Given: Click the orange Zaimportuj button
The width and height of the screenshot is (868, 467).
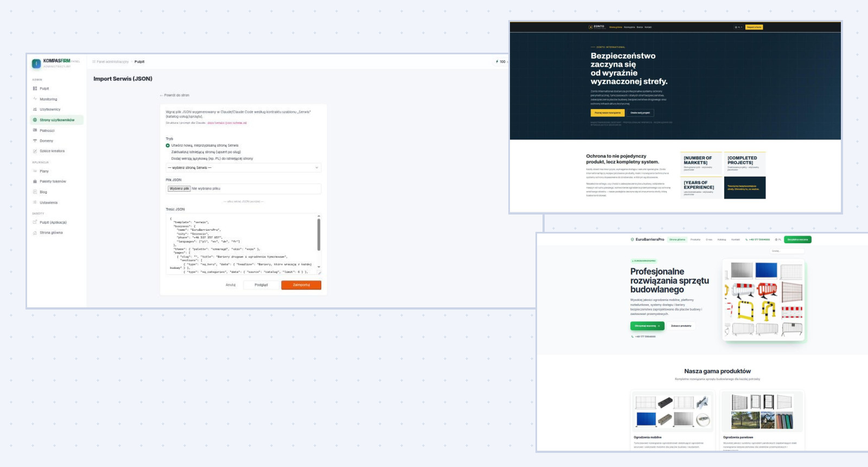Looking at the screenshot, I should click(x=301, y=285).
